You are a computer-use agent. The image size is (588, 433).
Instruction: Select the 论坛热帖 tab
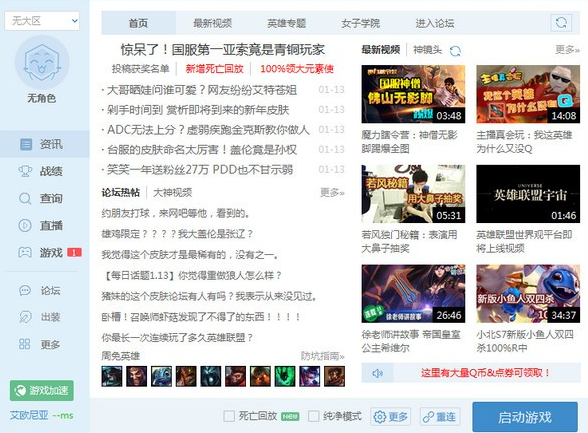[120, 193]
